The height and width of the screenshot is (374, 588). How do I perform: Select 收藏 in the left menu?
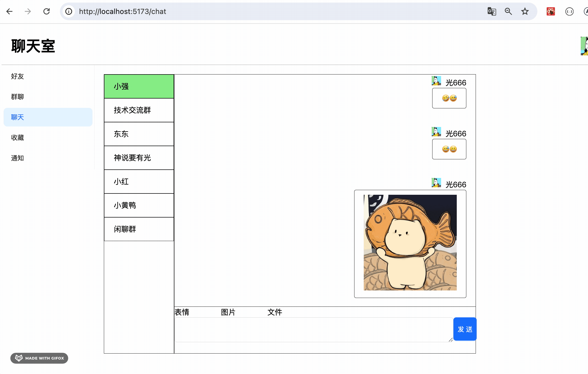coord(18,138)
